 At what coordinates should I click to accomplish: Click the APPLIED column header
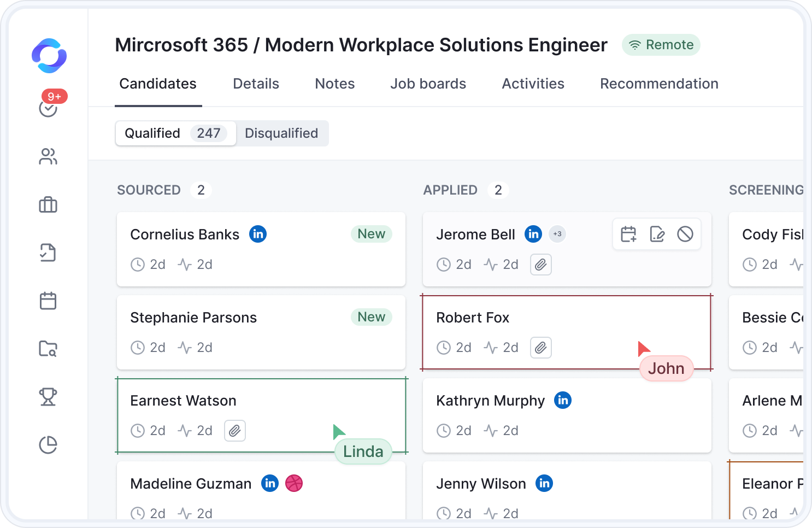[x=450, y=190]
